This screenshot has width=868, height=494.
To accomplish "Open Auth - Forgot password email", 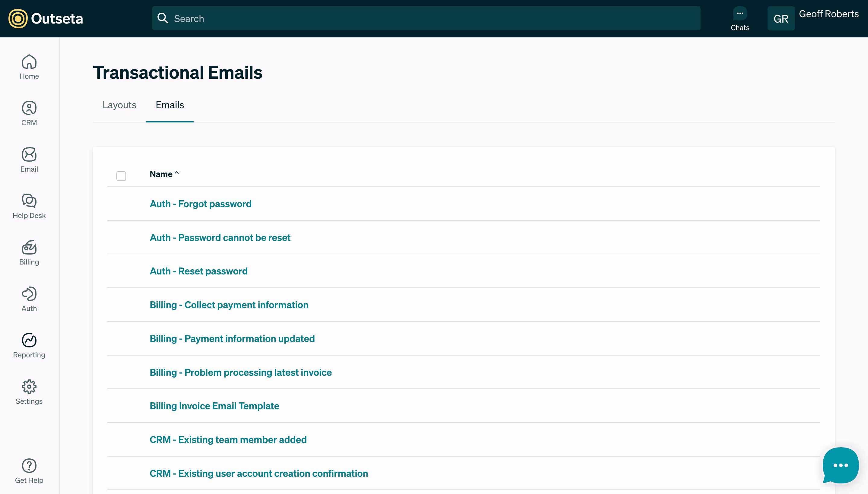I will [x=201, y=204].
